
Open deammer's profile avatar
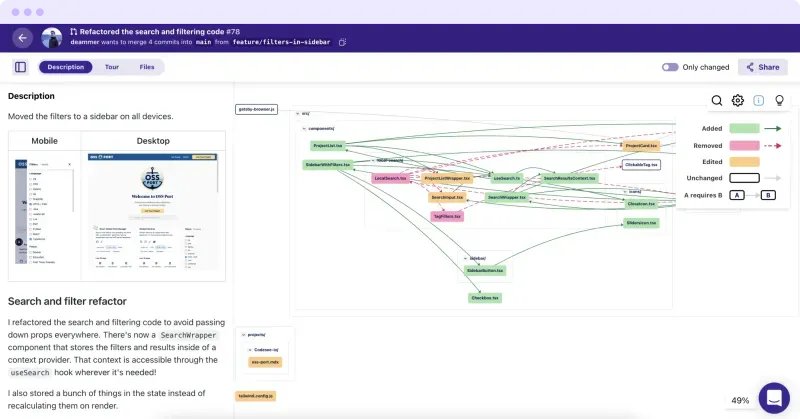pyautogui.click(x=52, y=38)
